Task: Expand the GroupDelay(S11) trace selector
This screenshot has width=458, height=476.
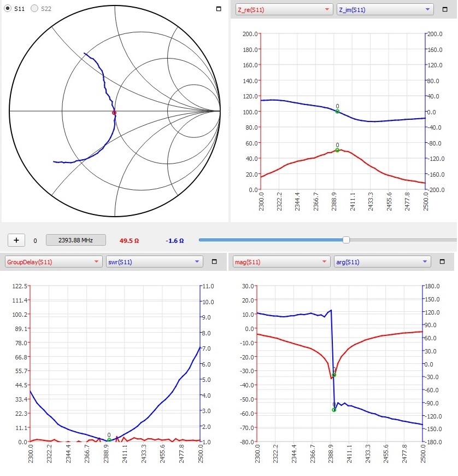Action: pos(54,262)
